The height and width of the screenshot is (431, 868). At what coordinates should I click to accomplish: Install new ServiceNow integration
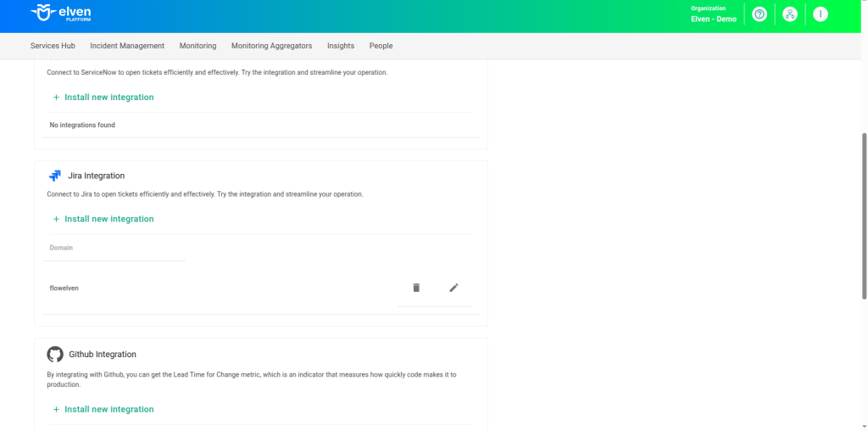click(x=103, y=98)
